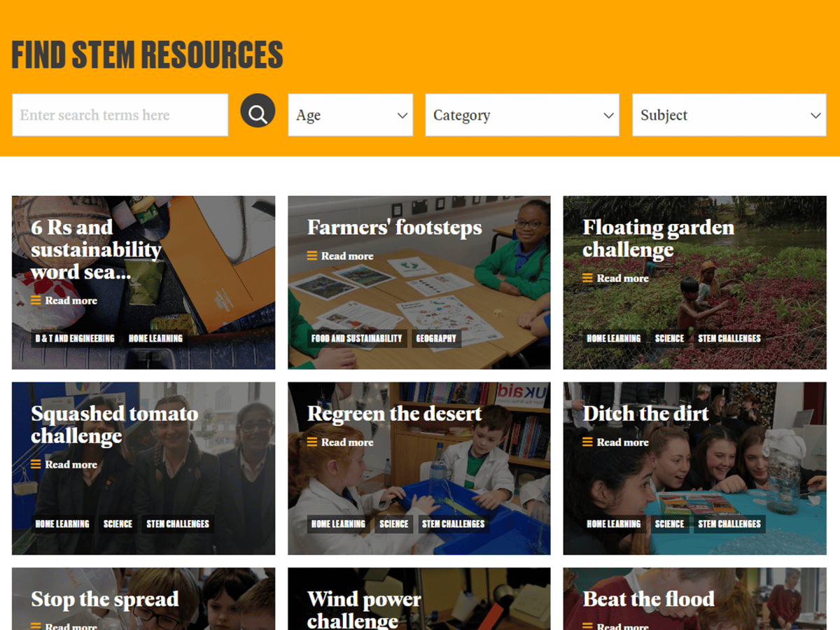840x630 pixels.
Task: Click the D & T and Engineering tag
Action: pos(75,339)
